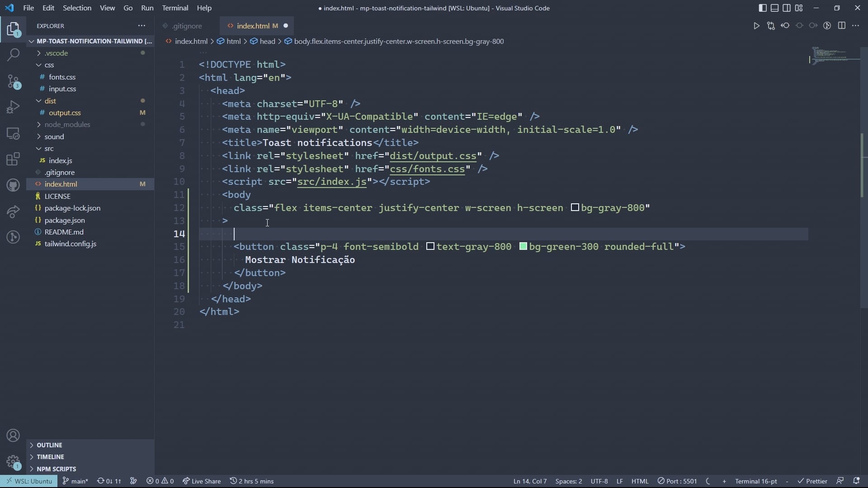Open the Source Control view
The width and height of the screenshot is (868, 488).
[13, 82]
